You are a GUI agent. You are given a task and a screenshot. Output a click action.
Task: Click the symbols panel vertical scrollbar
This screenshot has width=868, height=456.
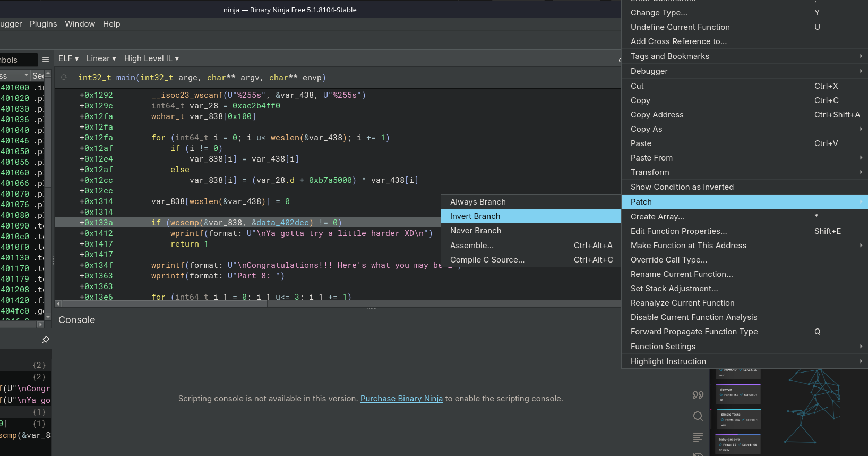coord(48,133)
